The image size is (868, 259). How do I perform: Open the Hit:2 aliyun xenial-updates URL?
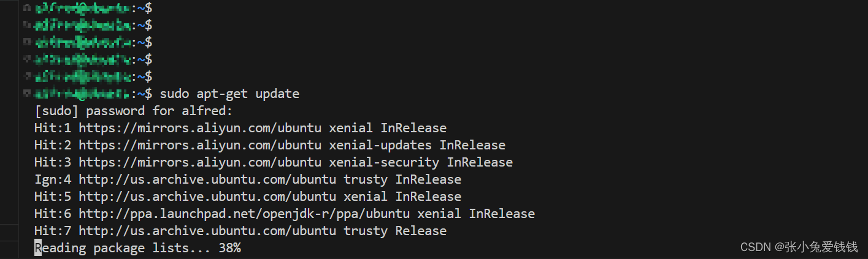tap(200, 145)
